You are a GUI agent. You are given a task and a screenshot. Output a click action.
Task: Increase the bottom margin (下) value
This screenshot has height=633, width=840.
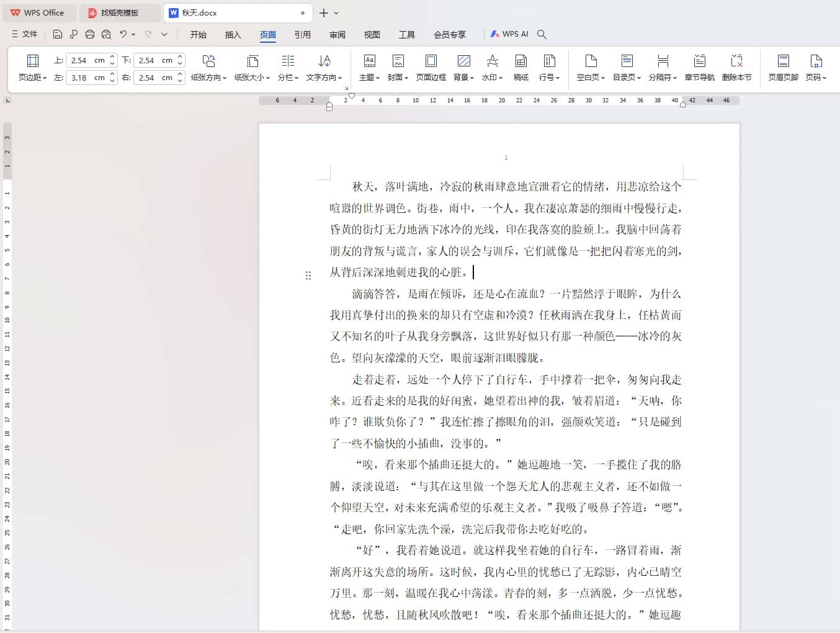click(180, 57)
